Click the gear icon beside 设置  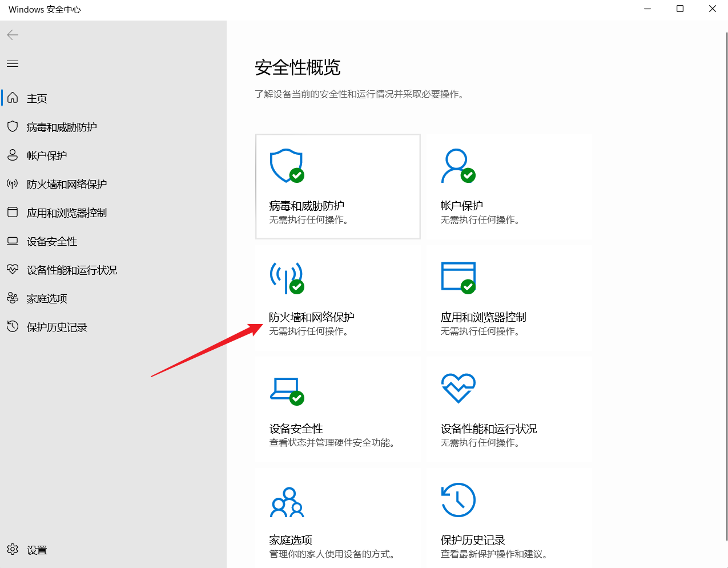(x=13, y=550)
